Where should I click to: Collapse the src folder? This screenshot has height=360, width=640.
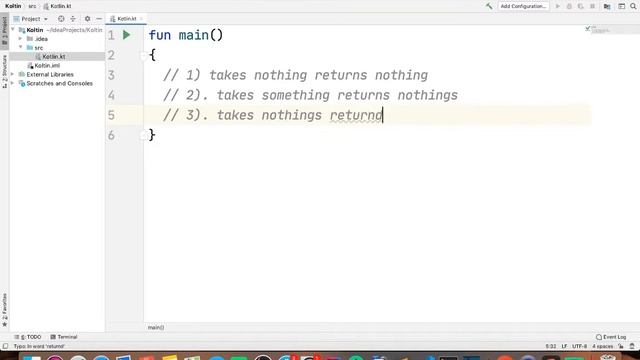(20, 48)
